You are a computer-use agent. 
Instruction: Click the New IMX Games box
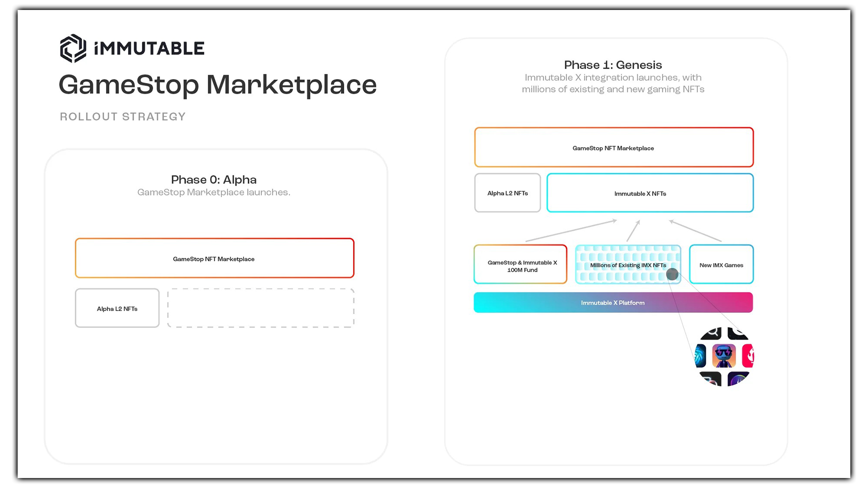pyautogui.click(x=721, y=265)
